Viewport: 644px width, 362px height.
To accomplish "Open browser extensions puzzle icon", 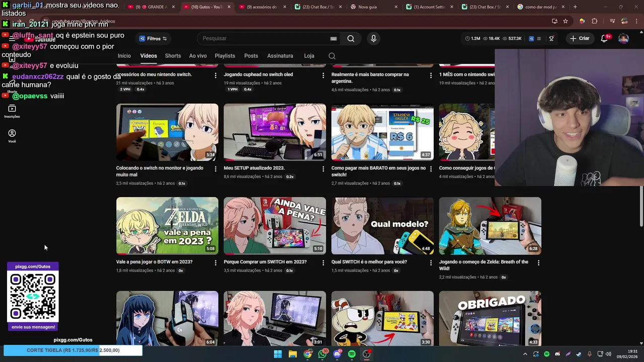I will pos(595,21).
